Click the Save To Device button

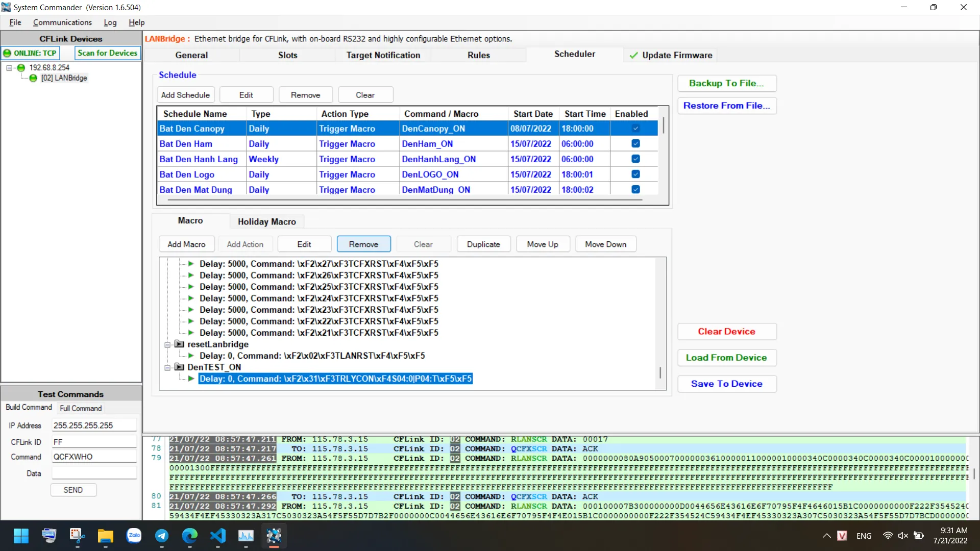[726, 384]
